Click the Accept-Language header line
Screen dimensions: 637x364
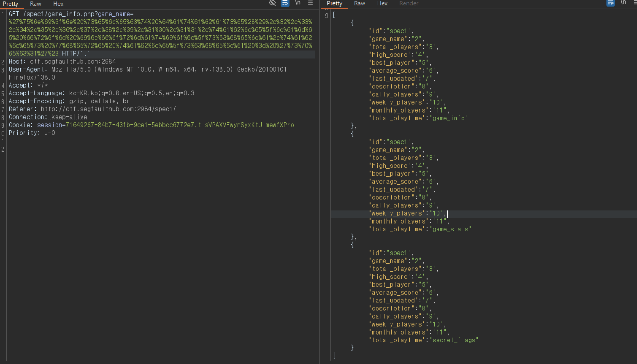click(102, 93)
